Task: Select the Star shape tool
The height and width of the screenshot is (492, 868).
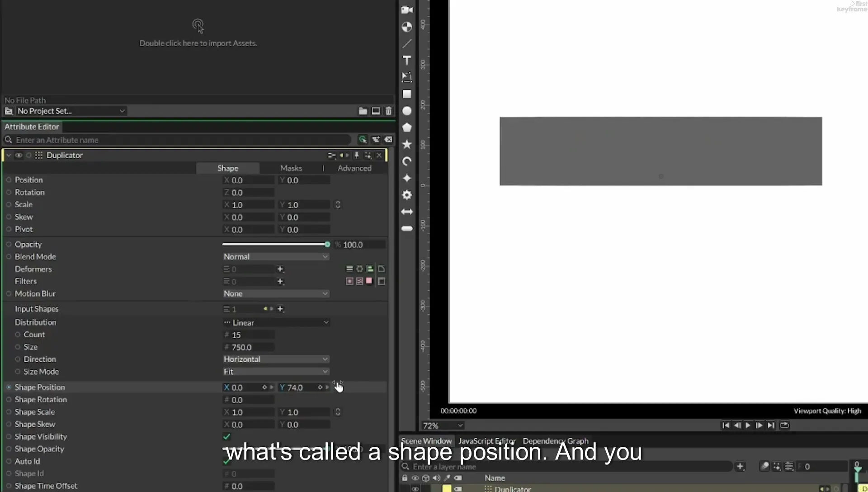Action: (407, 144)
